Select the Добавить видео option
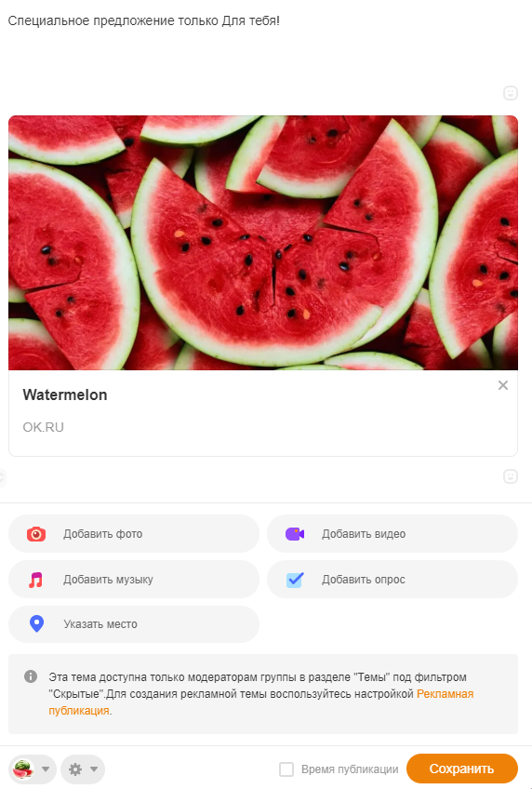Screen dimensions: 532x789 point(392,534)
